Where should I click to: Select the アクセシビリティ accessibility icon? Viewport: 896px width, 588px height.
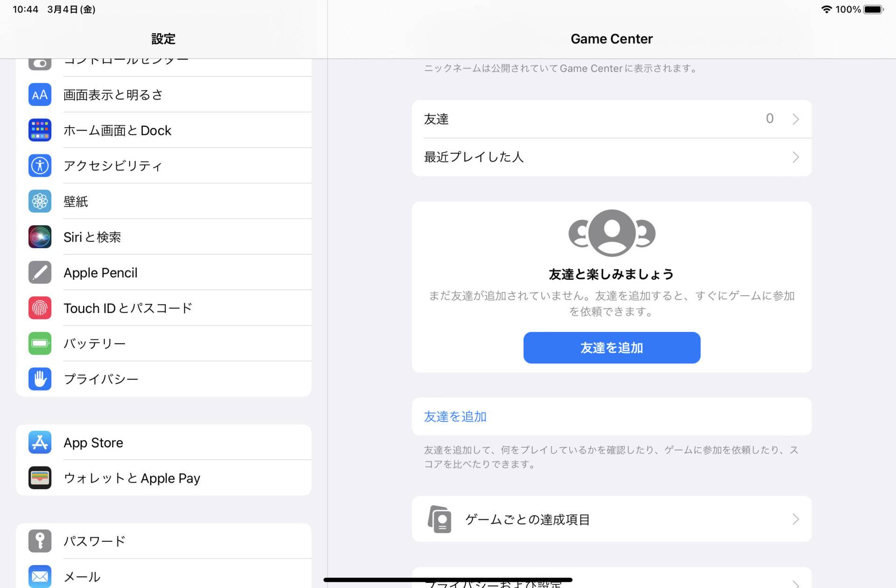[40, 166]
